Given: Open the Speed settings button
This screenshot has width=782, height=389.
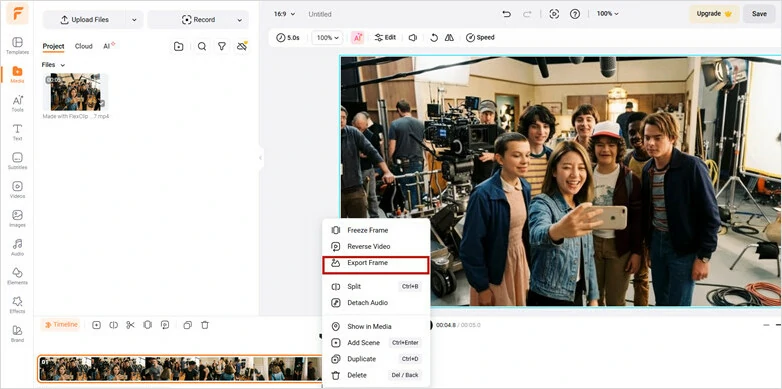Looking at the screenshot, I should pos(480,37).
